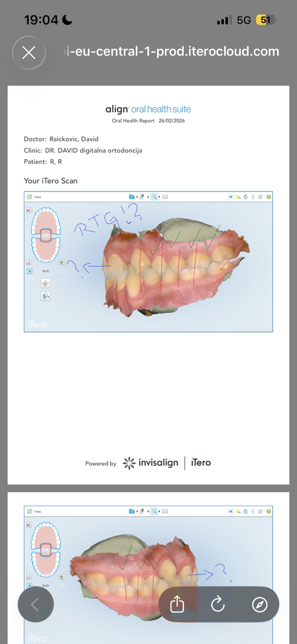Click the View grid icon in second scan
The height and width of the screenshot is (644, 297).
tap(30, 511)
